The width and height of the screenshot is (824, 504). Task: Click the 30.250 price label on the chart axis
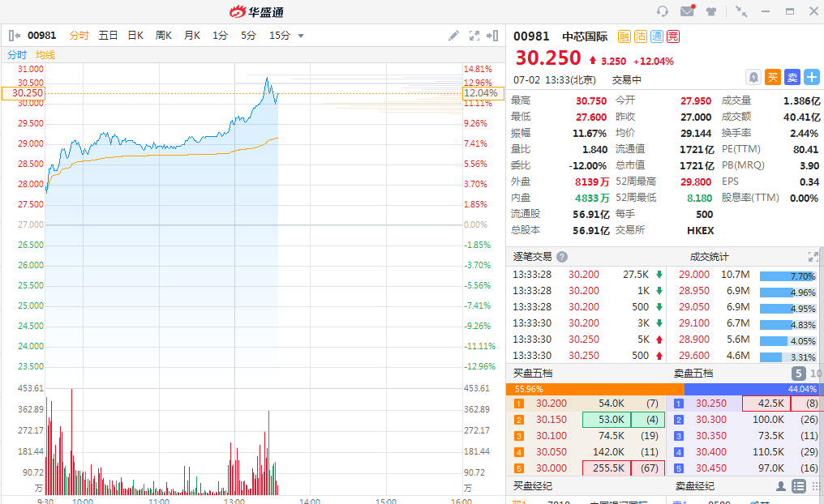tap(24, 93)
